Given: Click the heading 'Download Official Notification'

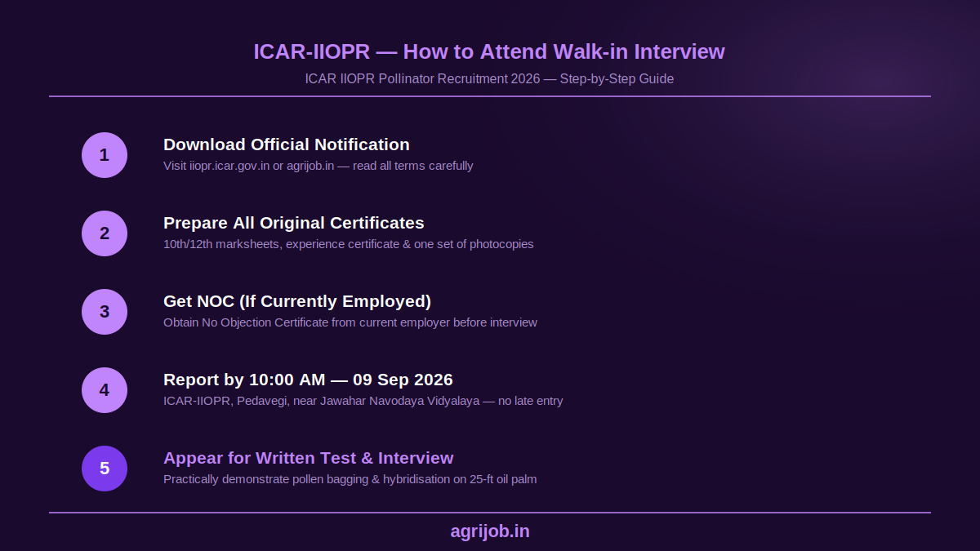Looking at the screenshot, I should tap(287, 144).
